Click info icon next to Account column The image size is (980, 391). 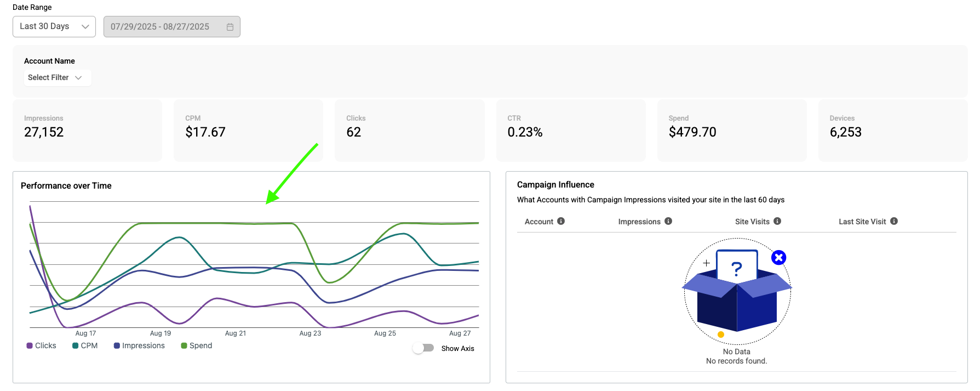(561, 221)
